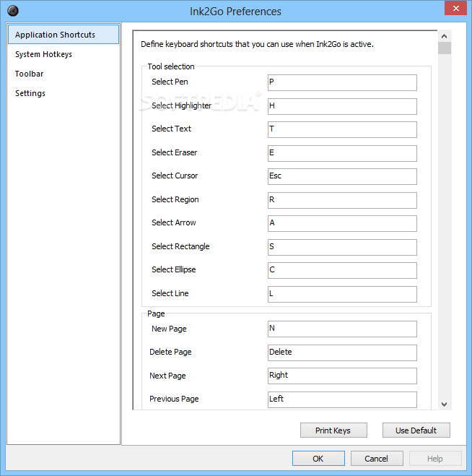Click the Ink2Go app icon in title bar
The height and width of the screenshot is (476, 472).
coord(13,11)
